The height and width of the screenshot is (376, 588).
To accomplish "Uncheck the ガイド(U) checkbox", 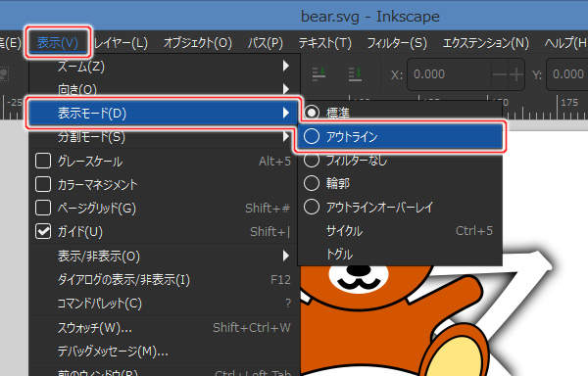I will [x=43, y=231].
